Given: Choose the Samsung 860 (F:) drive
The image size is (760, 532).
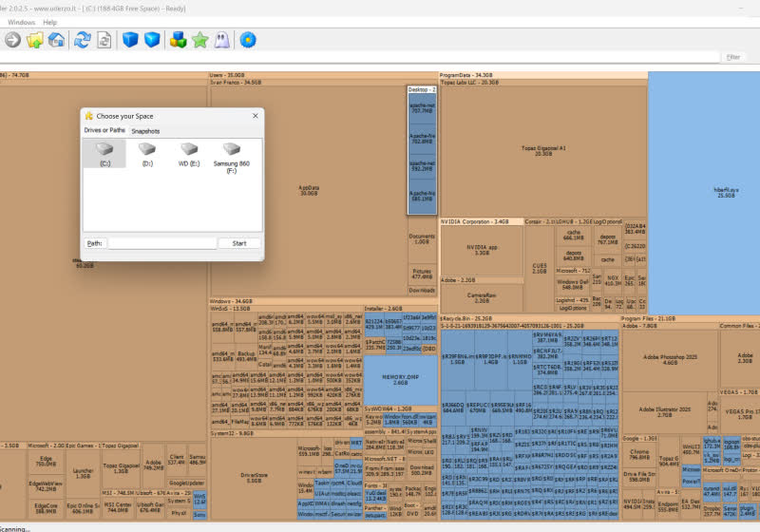Looking at the screenshot, I should click(231, 158).
